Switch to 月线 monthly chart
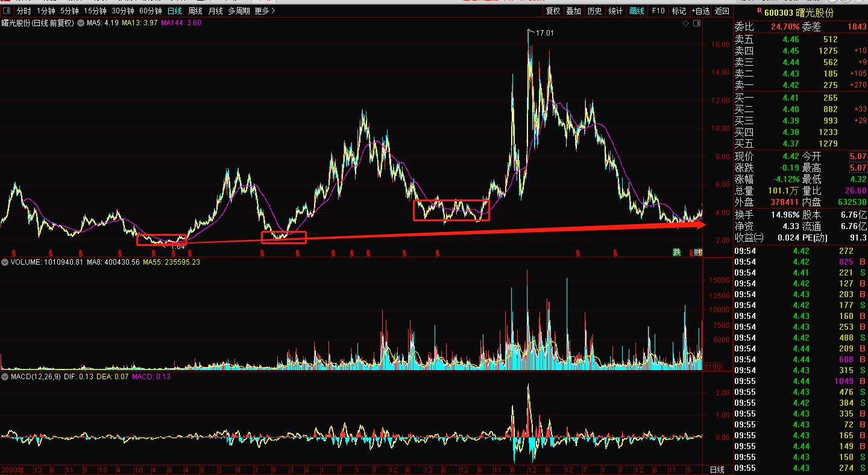Image resolution: width=868 pixels, height=475 pixels. point(215,11)
